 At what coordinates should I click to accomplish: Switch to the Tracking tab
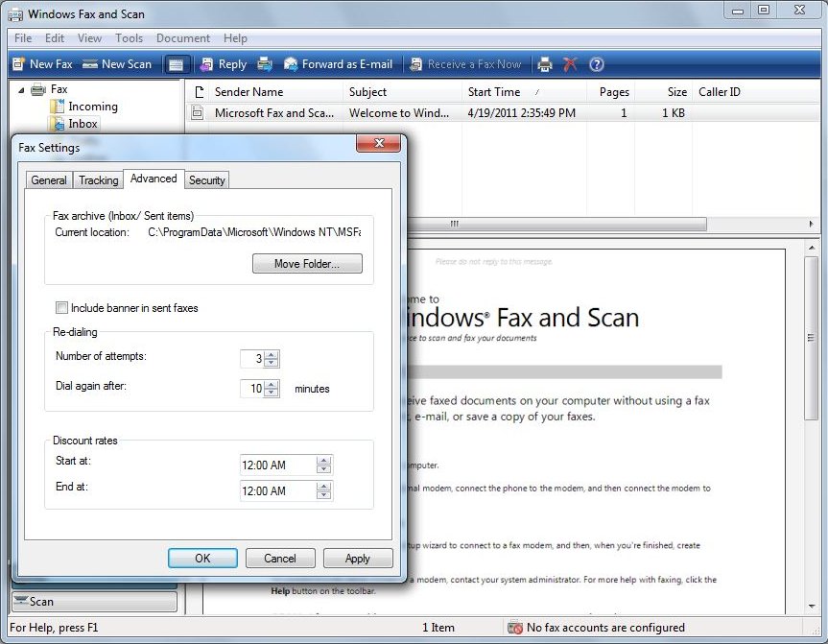click(98, 180)
